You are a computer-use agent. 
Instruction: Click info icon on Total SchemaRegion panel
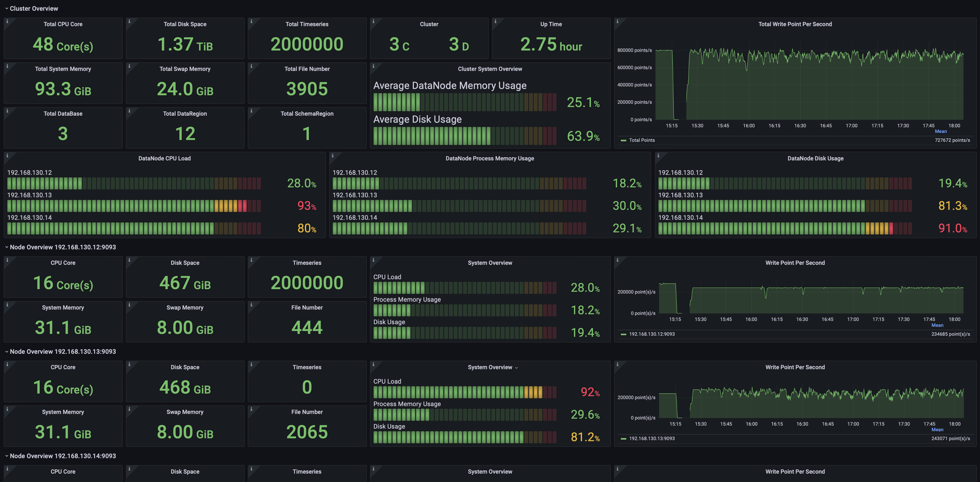click(x=251, y=111)
